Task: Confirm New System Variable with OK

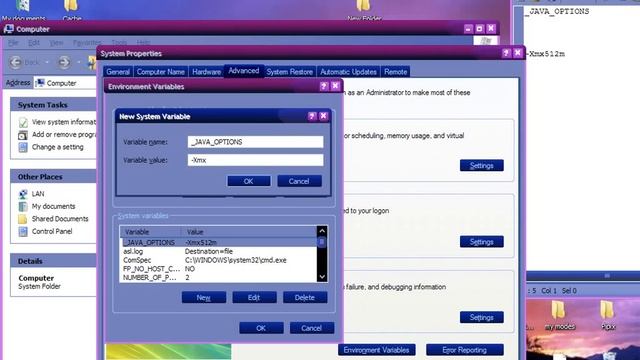Action: coord(249,181)
